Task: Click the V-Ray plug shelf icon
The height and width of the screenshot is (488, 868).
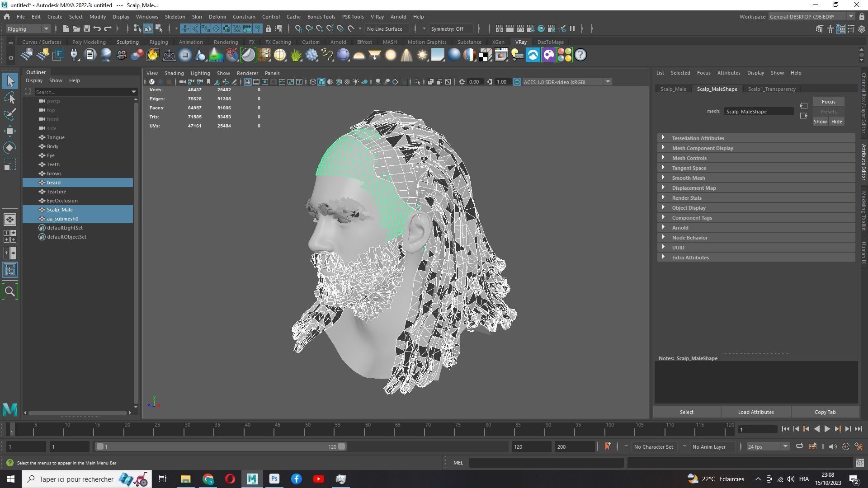Action: point(74,55)
